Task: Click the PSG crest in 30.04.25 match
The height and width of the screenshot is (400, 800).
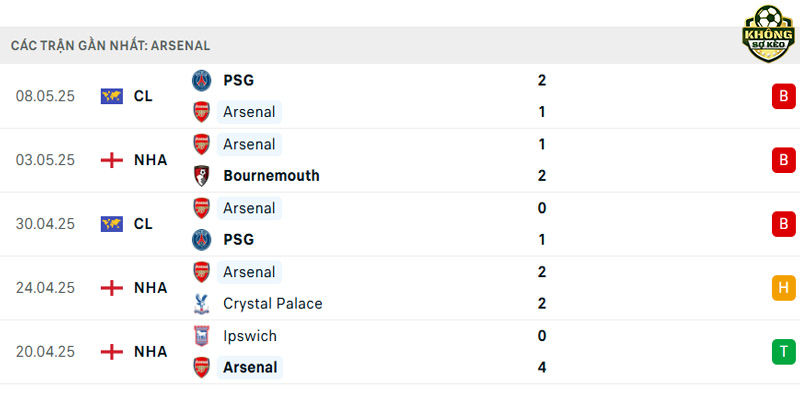Action: (x=202, y=240)
